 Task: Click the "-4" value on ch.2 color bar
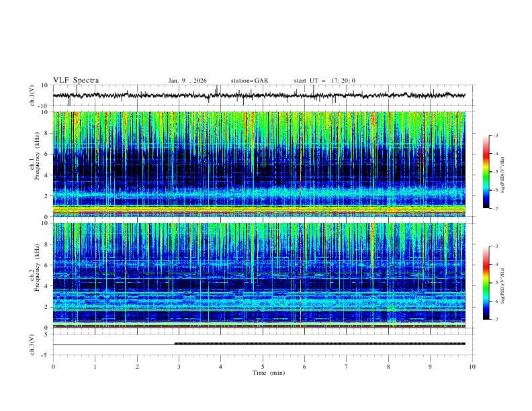tap(495, 265)
